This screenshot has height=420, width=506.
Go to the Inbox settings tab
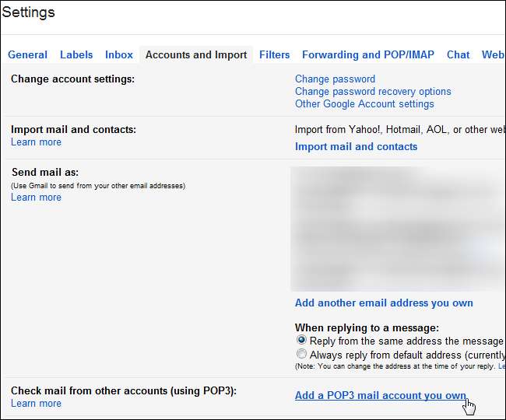click(119, 55)
